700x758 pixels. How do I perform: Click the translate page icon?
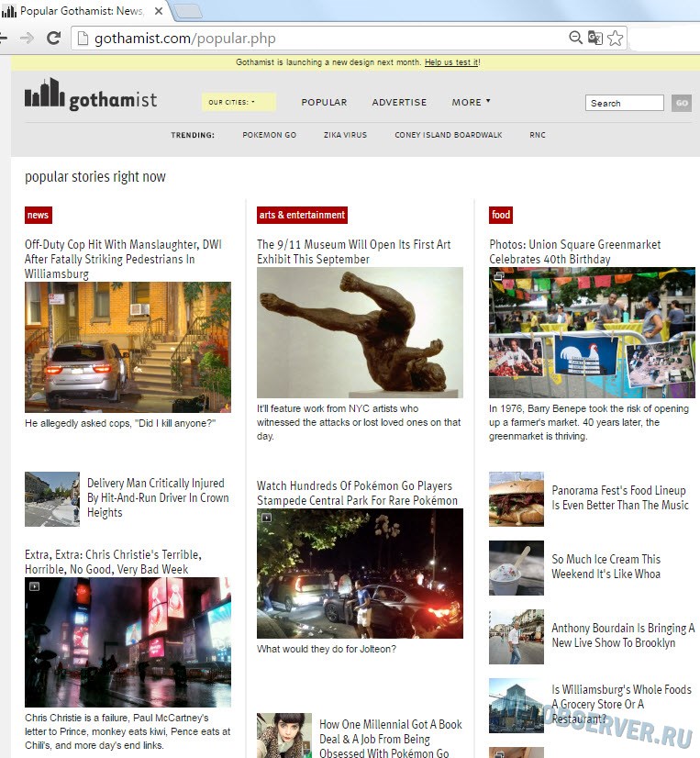(x=595, y=38)
